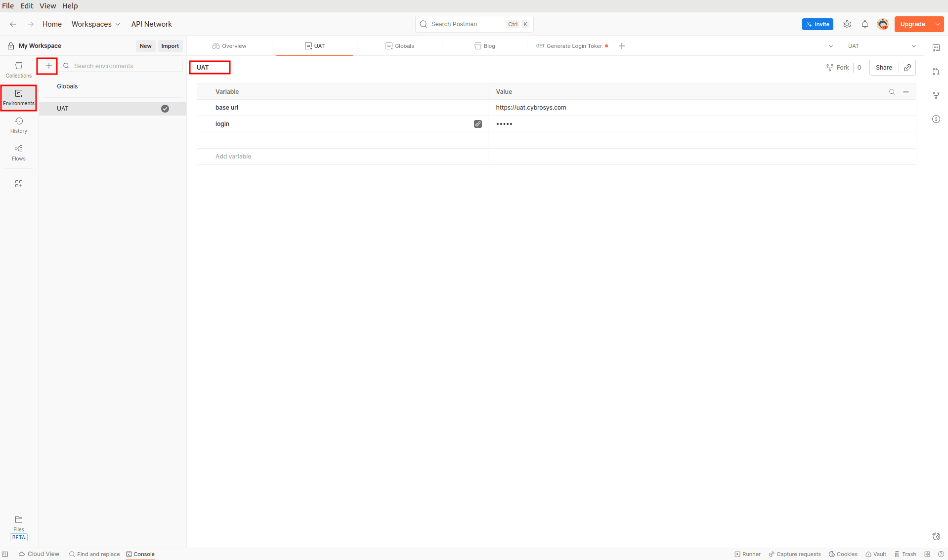The image size is (948, 560).
Task: Select the Environments sidebar icon
Action: click(x=18, y=97)
